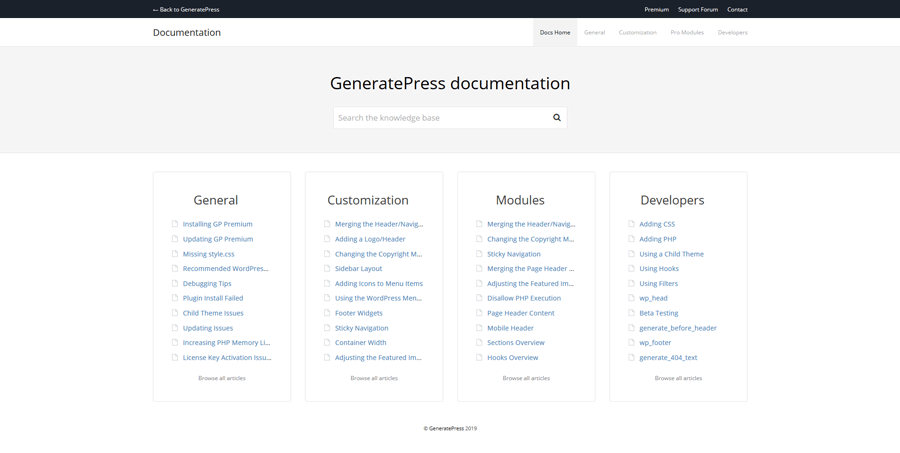Open the Premium link in top bar
Viewport: 900px width, 453px height.
tap(656, 9)
